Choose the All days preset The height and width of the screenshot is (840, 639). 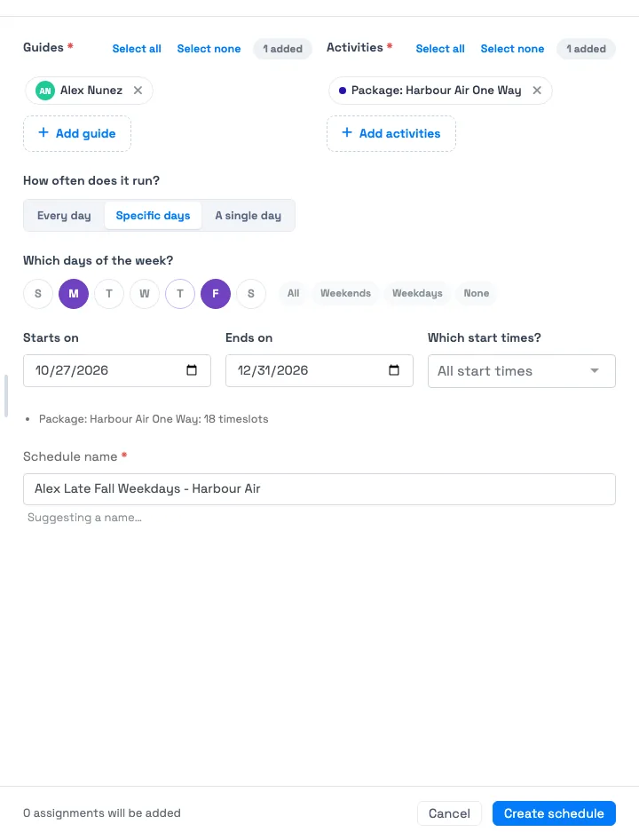(293, 294)
